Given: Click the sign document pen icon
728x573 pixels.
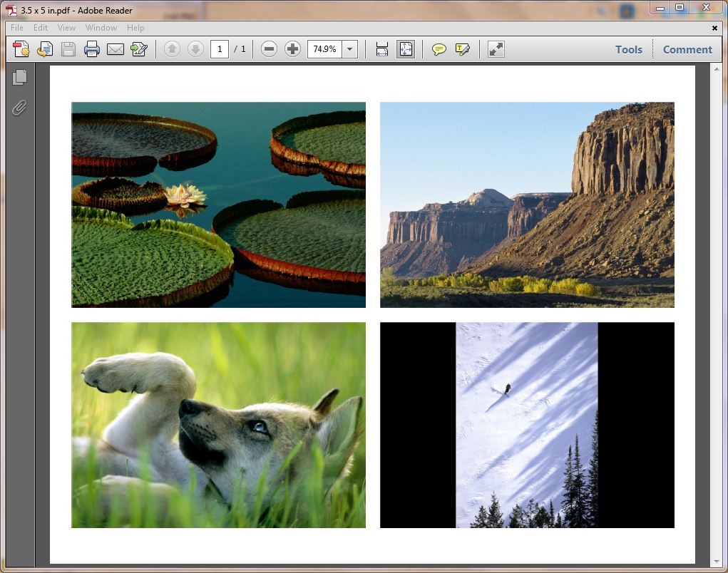Looking at the screenshot, I should [139, 48].
